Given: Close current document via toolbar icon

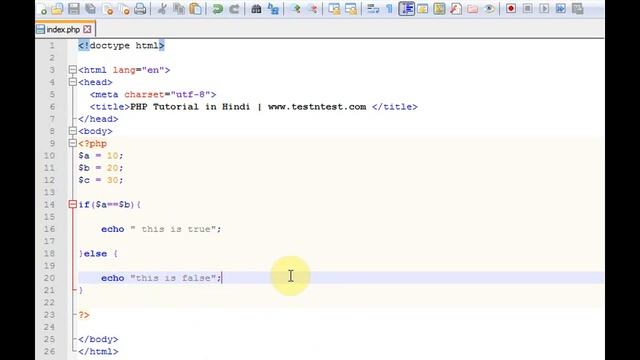Looking at the screenshot, I should [108, 9].
